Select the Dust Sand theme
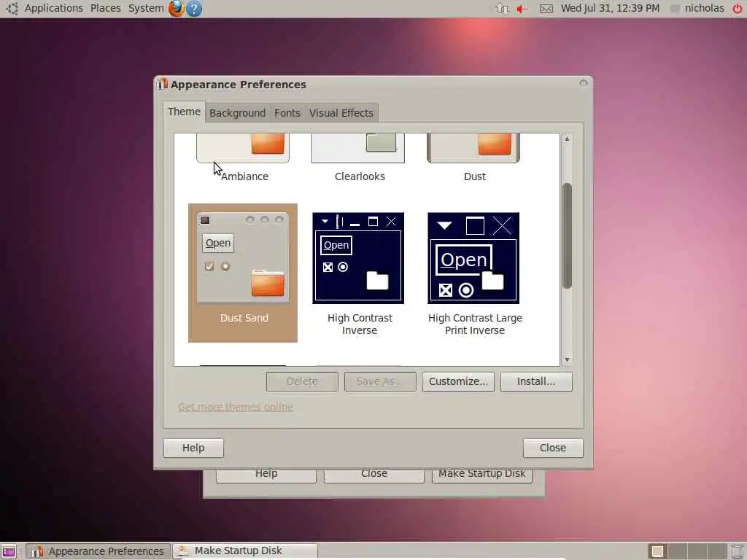 click(x=243, y=273)
